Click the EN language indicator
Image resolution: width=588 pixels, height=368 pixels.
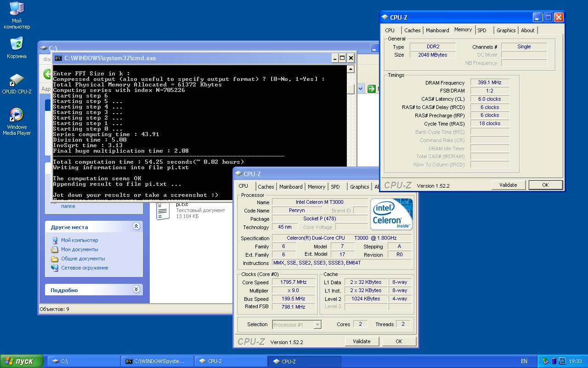pyautogui.click(x=524, y=361)
